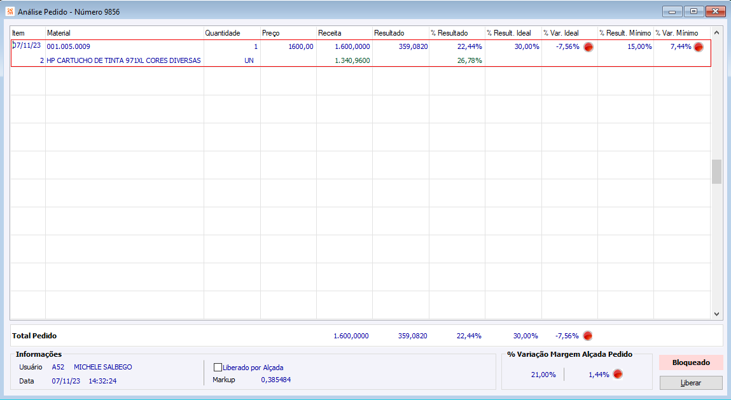Screen dimensions: 731x400
Task: Click the vertical scrollbar thumb
Action: click(x=717, y=172)
